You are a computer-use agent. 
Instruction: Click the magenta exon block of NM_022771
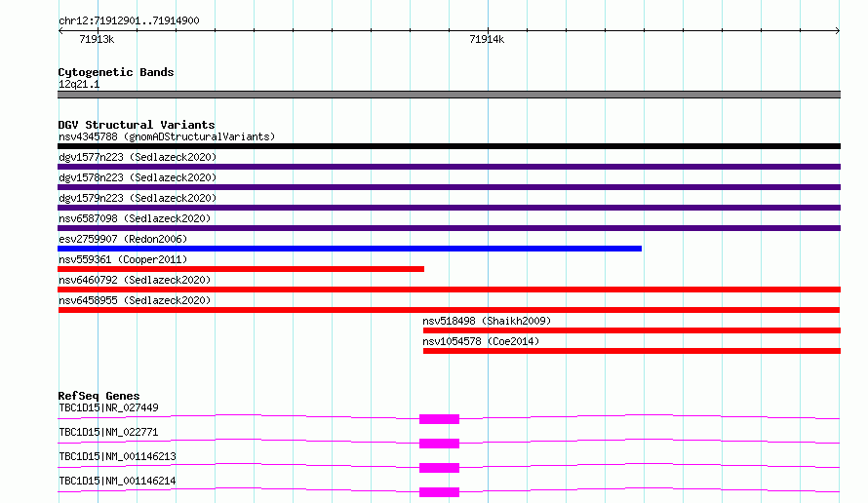(x=439, y=444)
